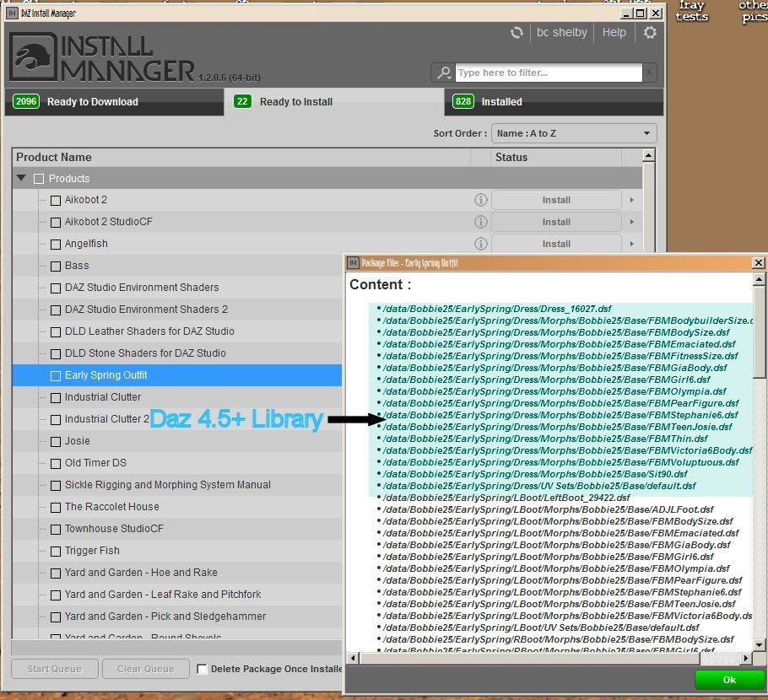Click the filter text input field

549,73
